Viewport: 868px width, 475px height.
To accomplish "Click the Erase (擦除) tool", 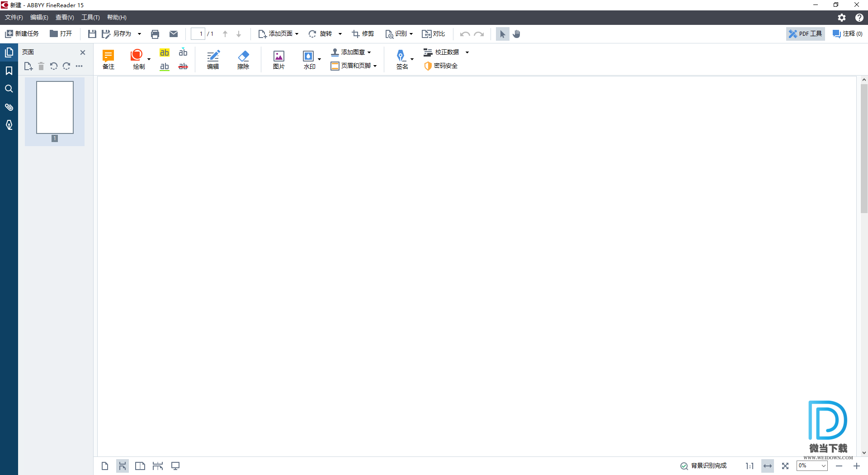I will click(x=243, y=59).
